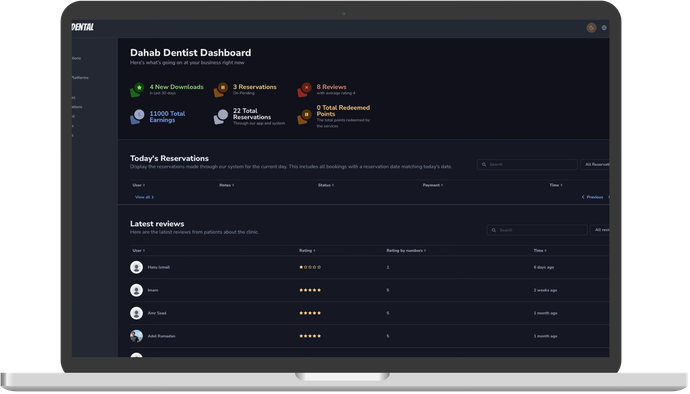This screenshot has height=394, width=690.
Task: Click Amr Saad's avatar
Action: pos(136,313)
